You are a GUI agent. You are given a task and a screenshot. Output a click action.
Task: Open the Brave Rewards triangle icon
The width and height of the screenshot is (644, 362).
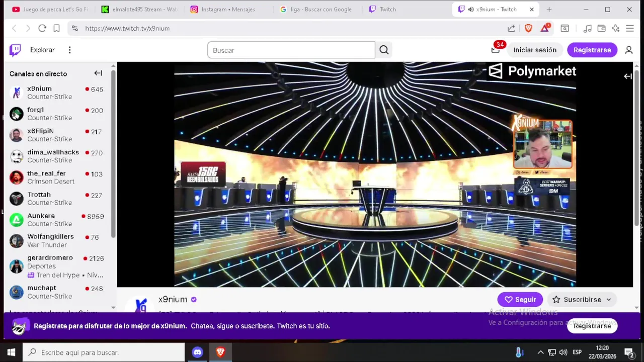(545, 28)
